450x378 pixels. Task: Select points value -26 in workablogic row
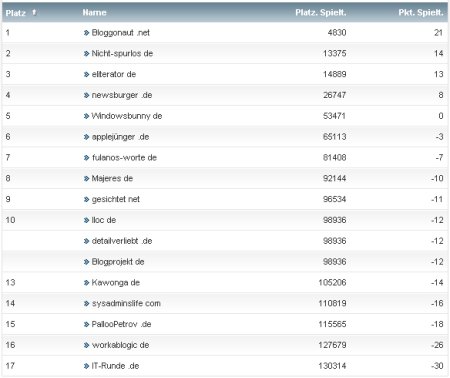437,345
